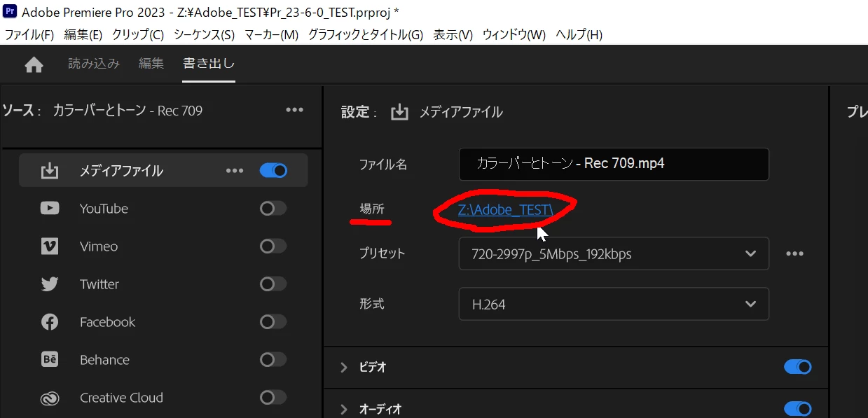
Task: Disable the ビデオ section toggle
Action: pyautogui.click(x=798, y=367)
